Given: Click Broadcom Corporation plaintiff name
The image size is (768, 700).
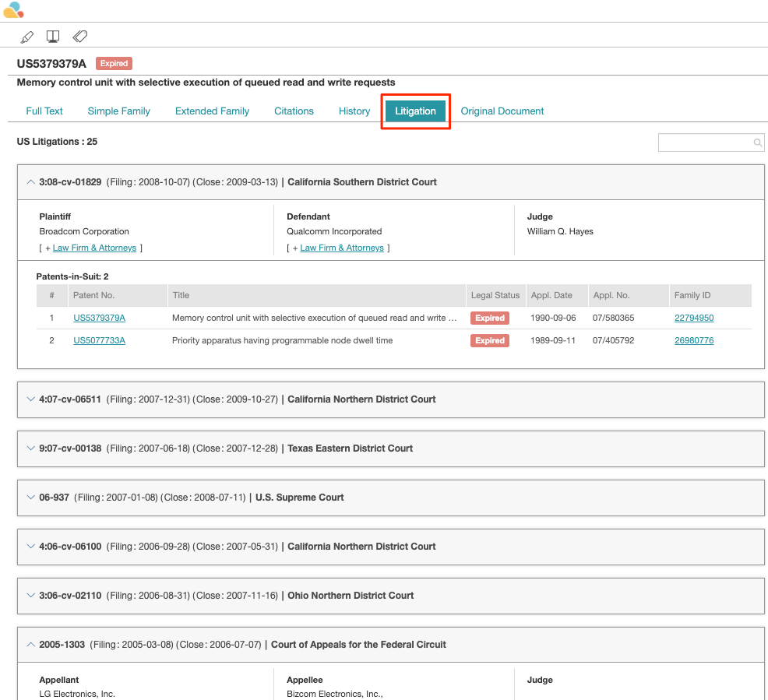Looking at the screenshot, I should (84, 231).
